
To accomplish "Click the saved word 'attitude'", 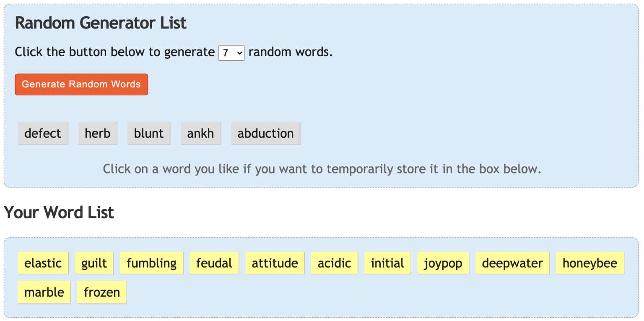I will click(275, 263).
